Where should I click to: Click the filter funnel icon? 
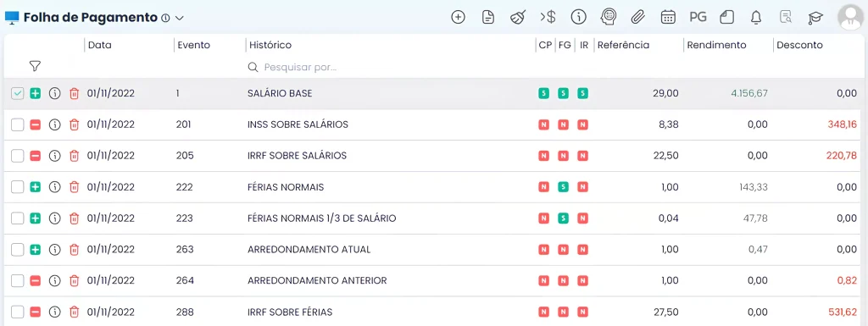click(35, 66)
